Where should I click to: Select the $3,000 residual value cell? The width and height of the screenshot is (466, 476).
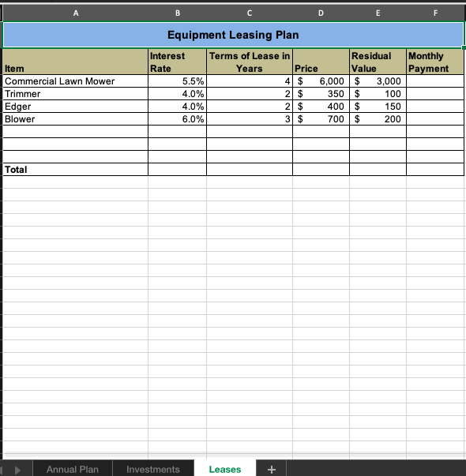[378, 81]
